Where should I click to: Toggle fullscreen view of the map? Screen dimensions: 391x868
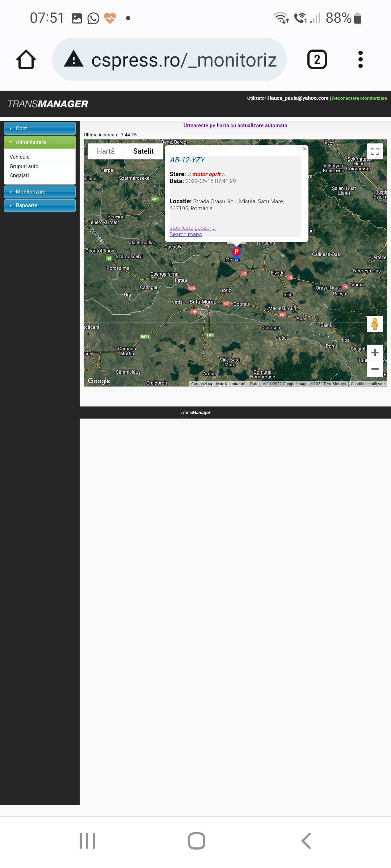click(x=375, y=151)
